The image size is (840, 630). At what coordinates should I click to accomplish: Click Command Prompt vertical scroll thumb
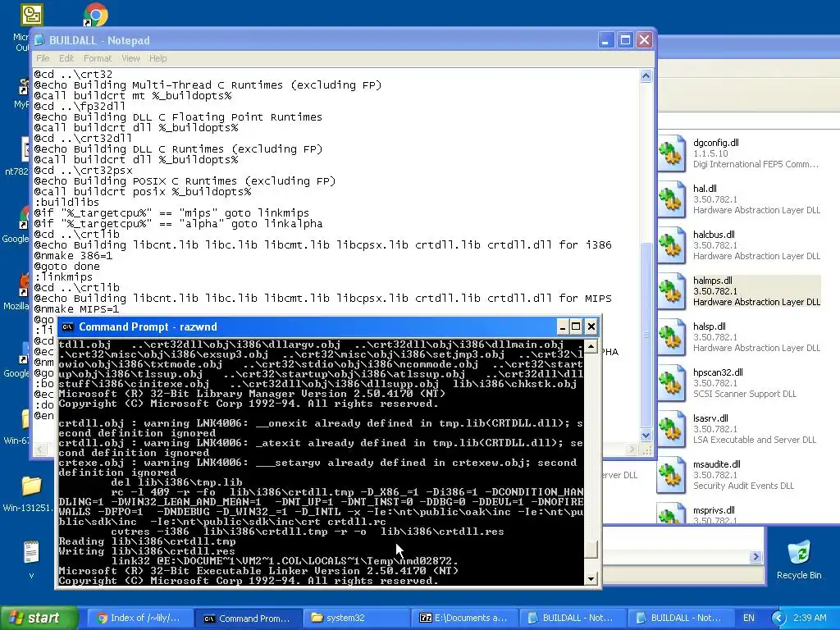click(591, 549)
